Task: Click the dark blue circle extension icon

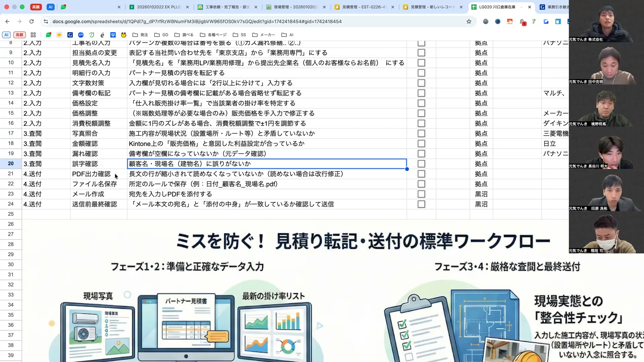Action: pyautogui.click(x=498, y=21)
